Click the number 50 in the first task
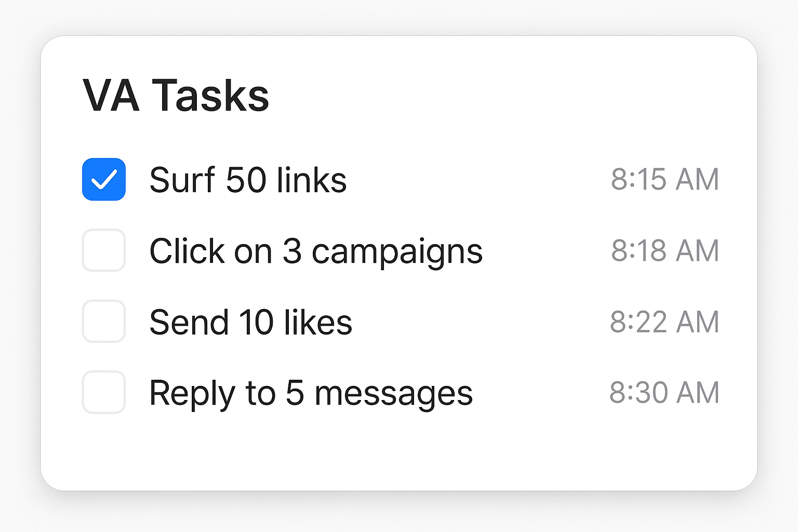Viewport: 798px width, 532px height. pos(246,180)
